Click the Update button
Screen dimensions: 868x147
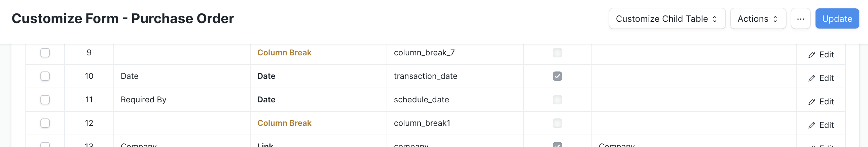pyautogui.click(x=837, y=19)
